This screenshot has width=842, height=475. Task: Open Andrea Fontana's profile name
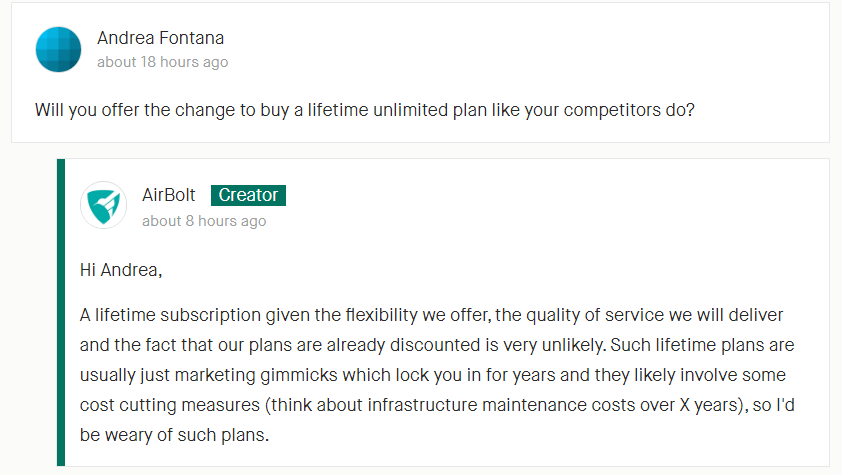point(161,38)
